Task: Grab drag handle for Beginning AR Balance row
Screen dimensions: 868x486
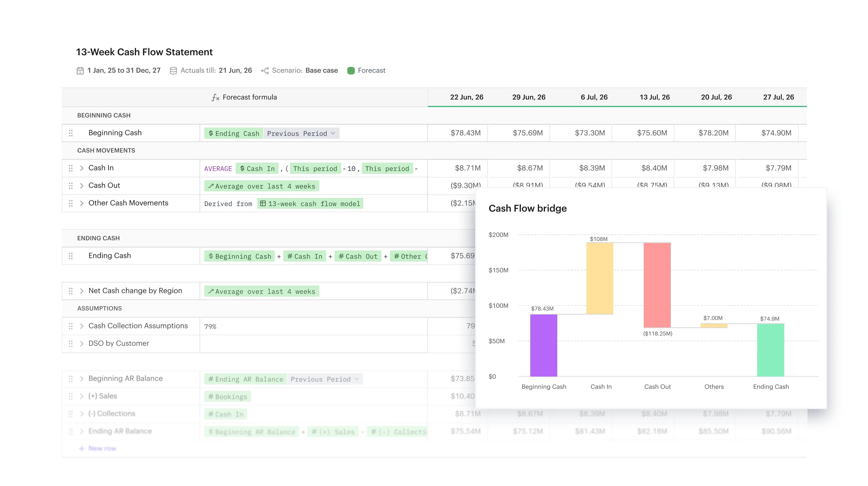Action: coord(70,378)
